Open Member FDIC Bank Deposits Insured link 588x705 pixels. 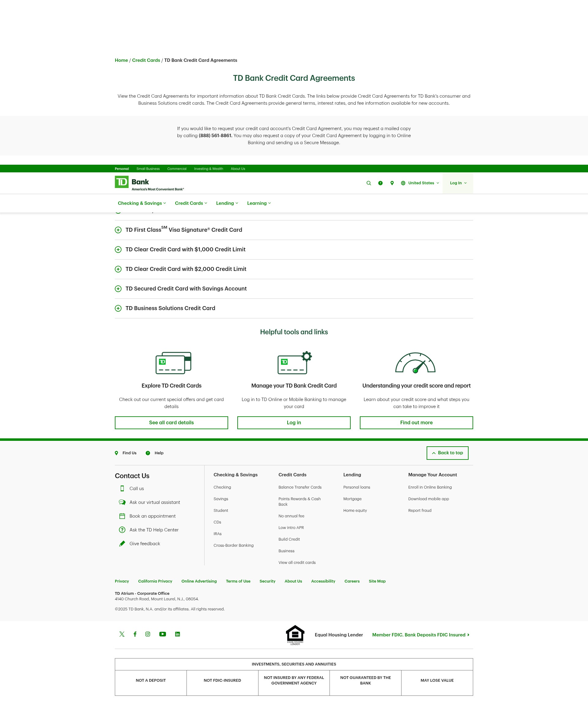[x=421, y=635]
